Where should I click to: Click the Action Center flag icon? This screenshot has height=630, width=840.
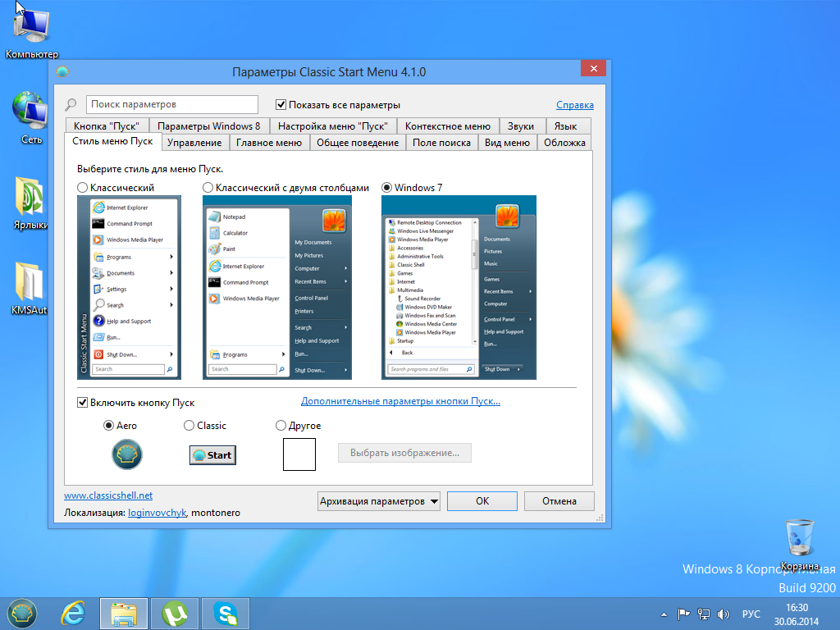683,614
